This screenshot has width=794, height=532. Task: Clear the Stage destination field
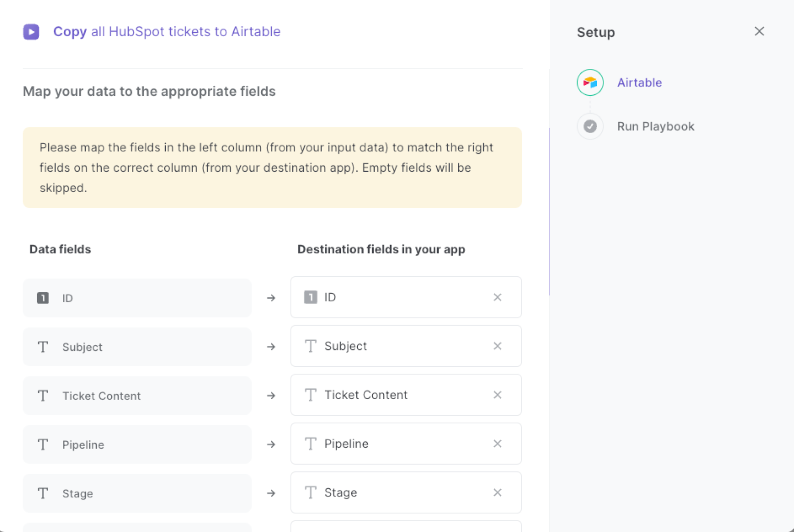tap(497, 492)
